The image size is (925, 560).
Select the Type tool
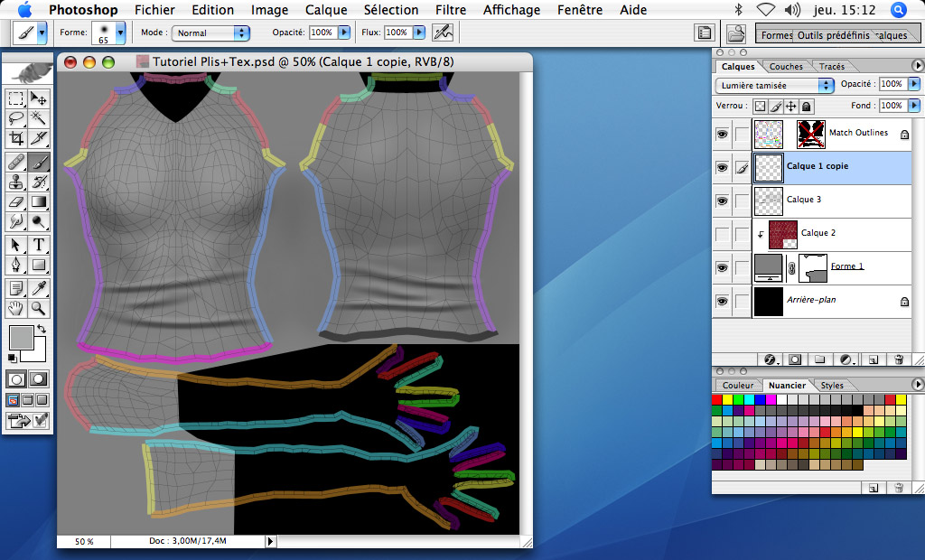38,244
